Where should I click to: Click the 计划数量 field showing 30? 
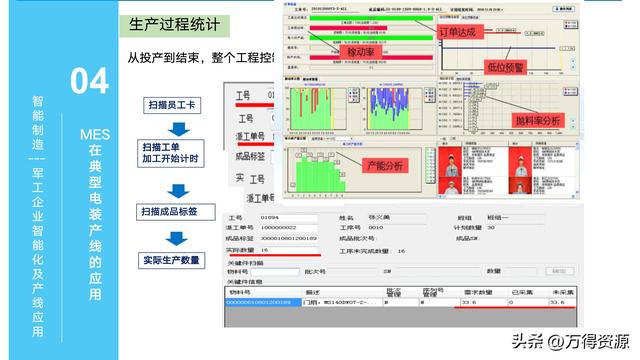tap(515, 228)
